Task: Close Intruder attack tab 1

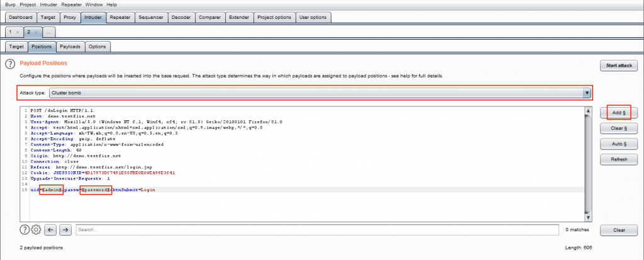Action: [17, 31]
